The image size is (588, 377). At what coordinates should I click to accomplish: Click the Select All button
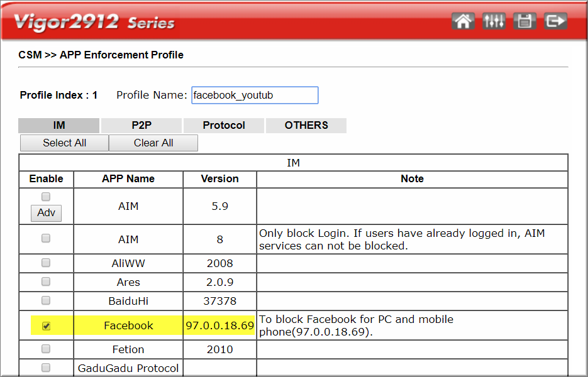[65, 143]
